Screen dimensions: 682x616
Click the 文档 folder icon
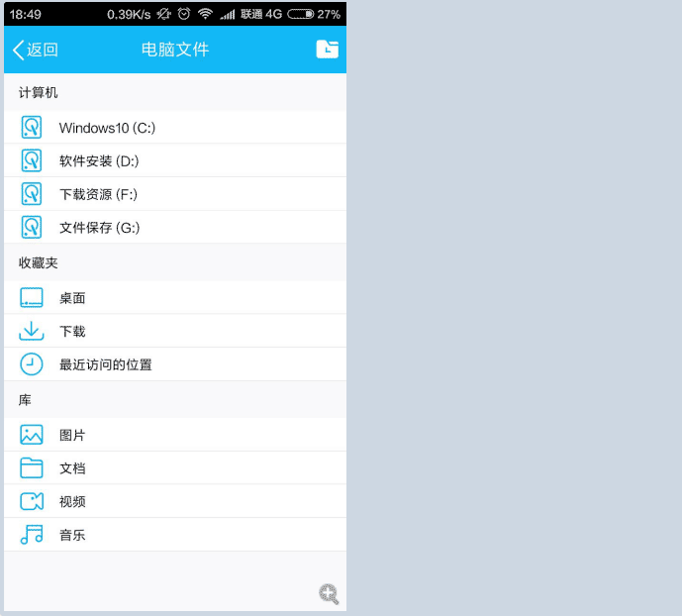pos(32,468)
